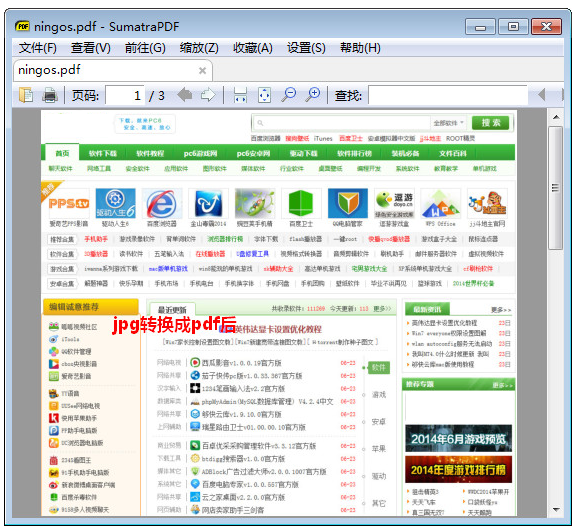This screenshot has height=530, width=577.
Task: Click the pc6游戏网 navigation item
Action: [201, 153]
